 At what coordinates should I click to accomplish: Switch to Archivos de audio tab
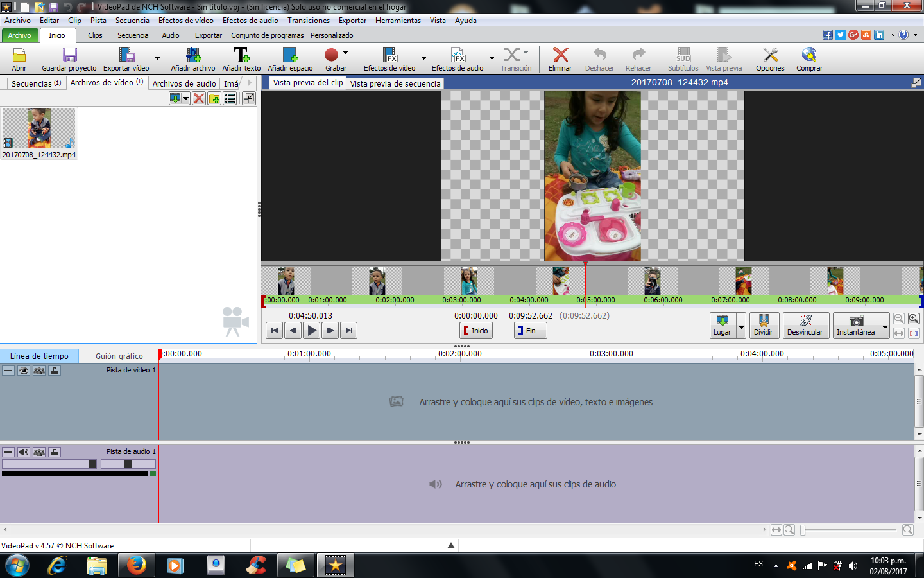pos(184,83)
